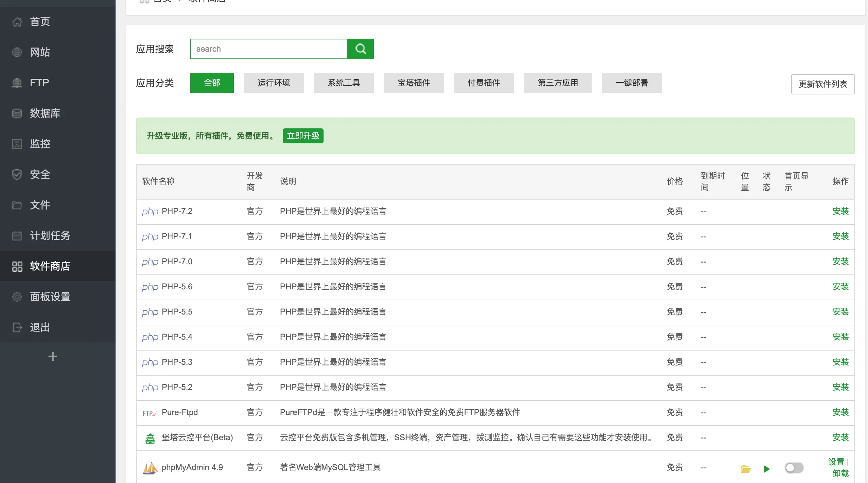Open the phpMyAdmin folder location icon
The width and height of the screenshot is (868, 483).
coord(745,468)
